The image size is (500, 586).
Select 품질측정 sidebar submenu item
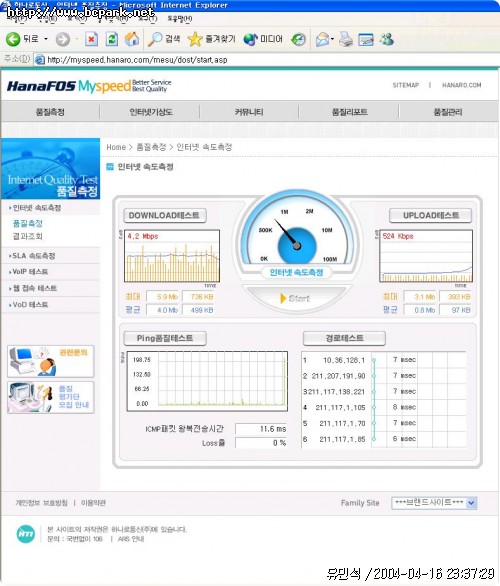pos(28,223)
